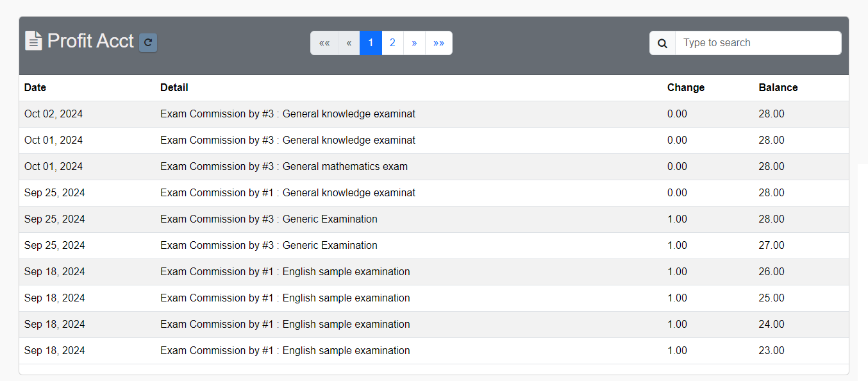Jump to last page with »» button
Screen dimensions: 868x381
438,43
